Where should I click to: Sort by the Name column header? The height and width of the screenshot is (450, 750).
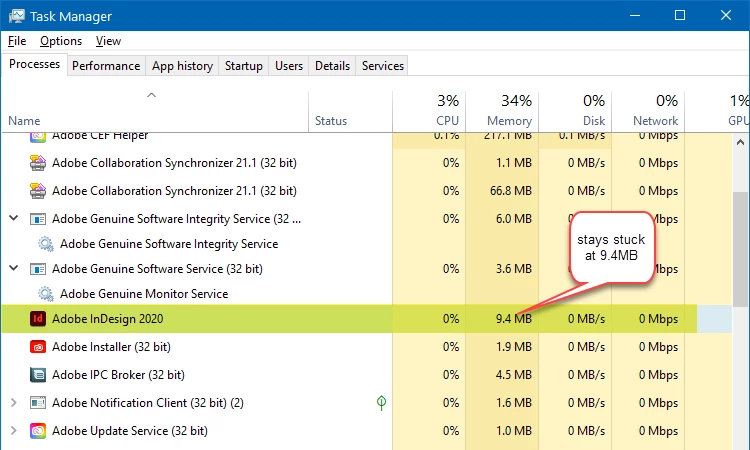pos(155,111)
